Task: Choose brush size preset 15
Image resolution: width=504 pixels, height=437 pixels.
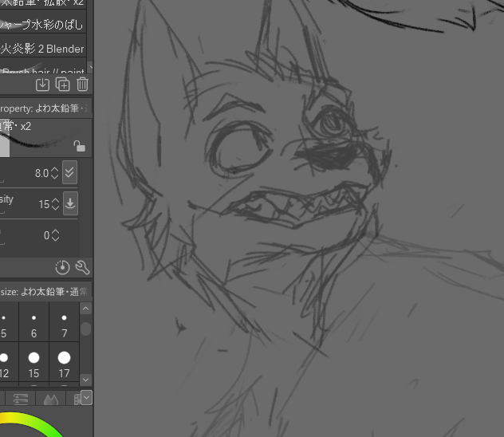Action: (33, 362)
